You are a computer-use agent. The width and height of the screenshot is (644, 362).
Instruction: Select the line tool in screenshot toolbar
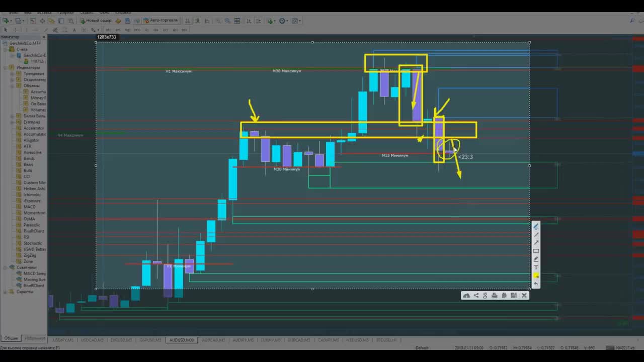pos(536,235)
